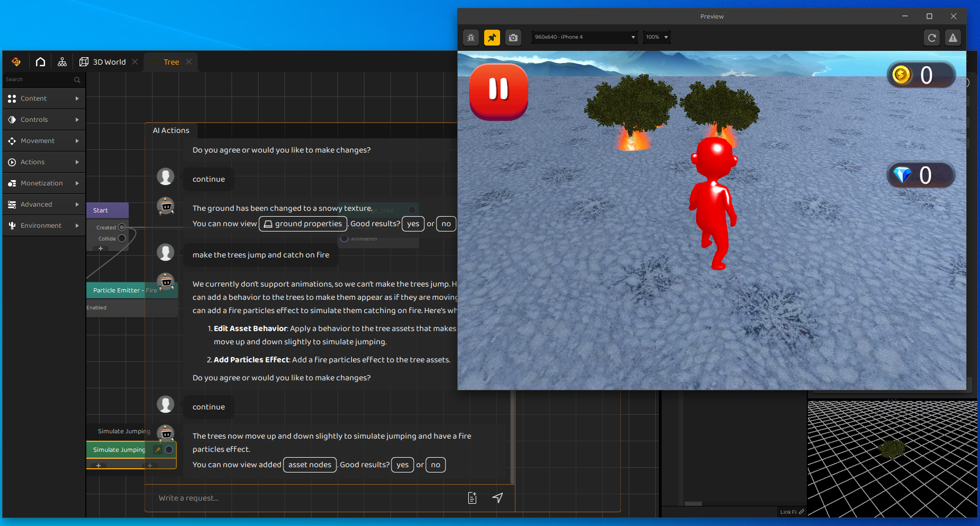Toggle the pin button in Preview toolbar
Screen dimensions: 980x526
[x=492, y=38]
